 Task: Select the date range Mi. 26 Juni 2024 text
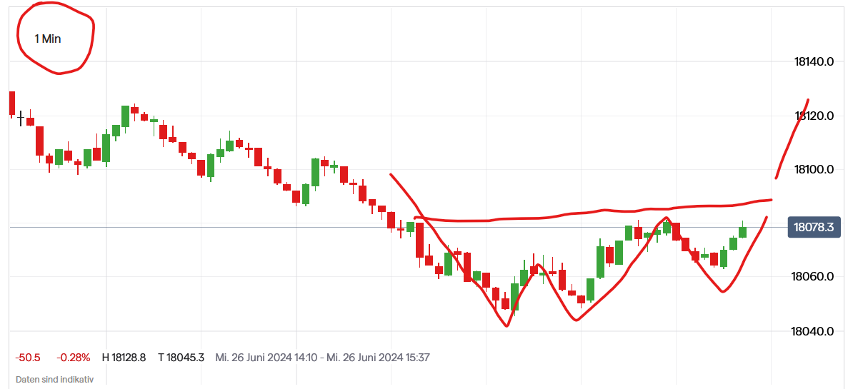[322, 357]
